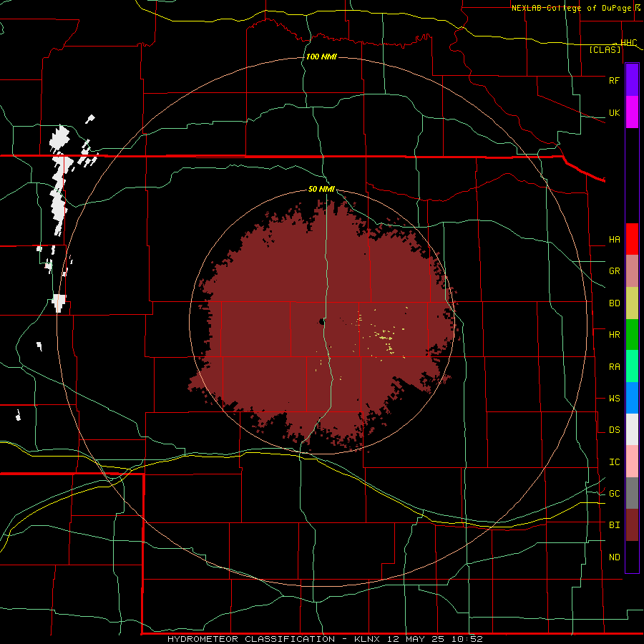Click the HHC product label
644x644 pixels.
[629, 43]
